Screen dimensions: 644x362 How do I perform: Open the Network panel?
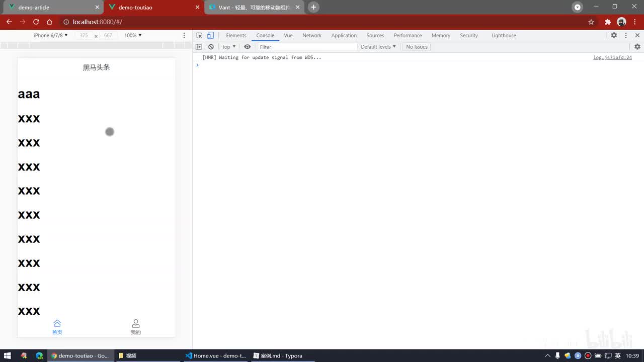tap(312, 35)
